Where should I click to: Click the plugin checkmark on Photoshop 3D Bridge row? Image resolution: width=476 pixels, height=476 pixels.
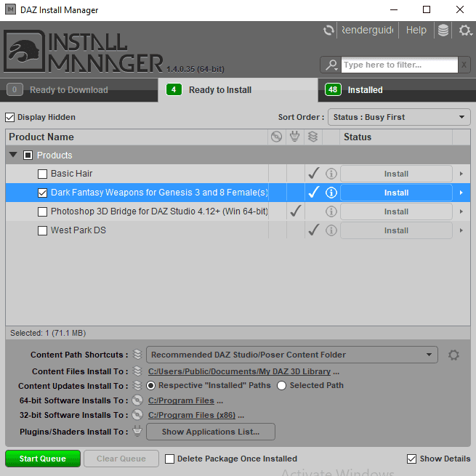pyautogui.click(x=295, y=211)
